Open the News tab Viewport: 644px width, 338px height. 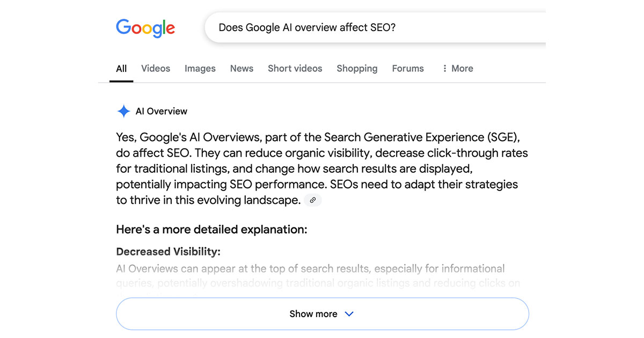coord(241,69)
